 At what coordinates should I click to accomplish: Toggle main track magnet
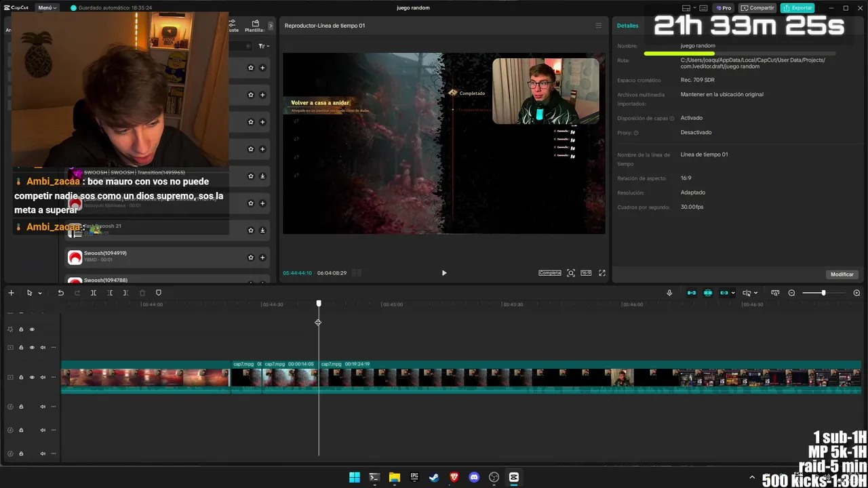point(692,293)
